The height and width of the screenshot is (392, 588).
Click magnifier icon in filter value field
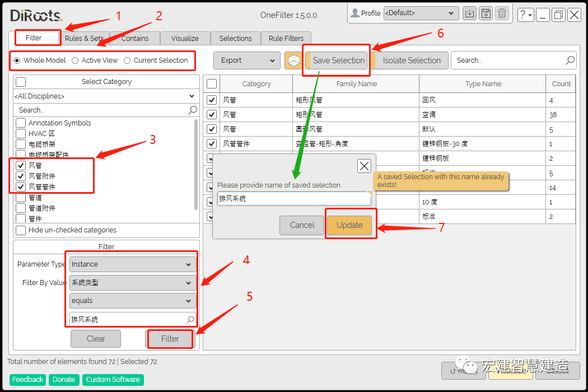click(190, 319)
